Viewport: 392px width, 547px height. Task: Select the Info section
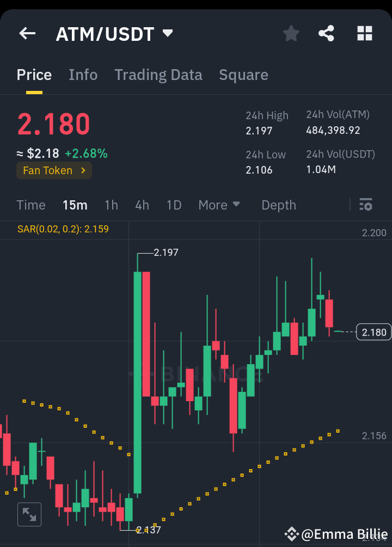point(83,75)
